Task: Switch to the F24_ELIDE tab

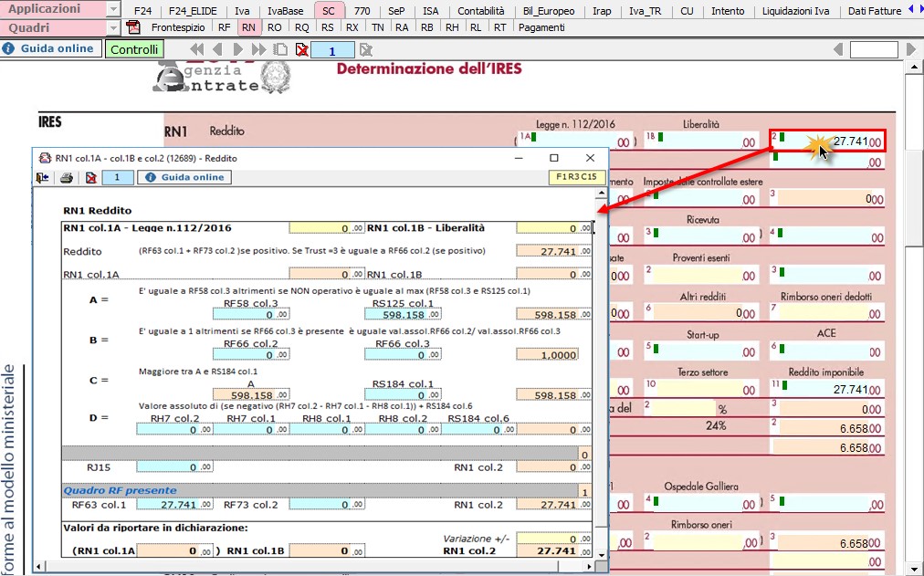Action: 193,11
